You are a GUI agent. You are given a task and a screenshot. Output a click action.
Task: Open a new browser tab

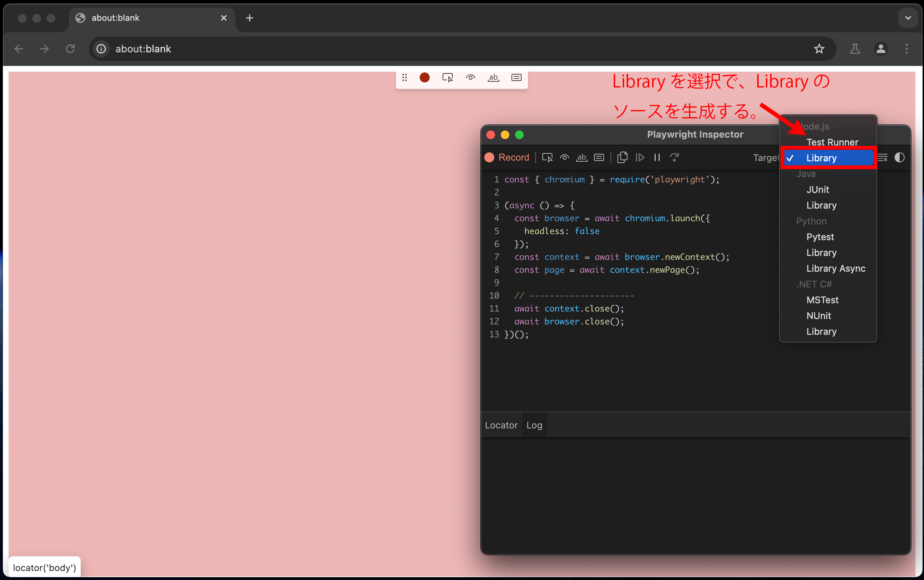click(x=249, y=18)
